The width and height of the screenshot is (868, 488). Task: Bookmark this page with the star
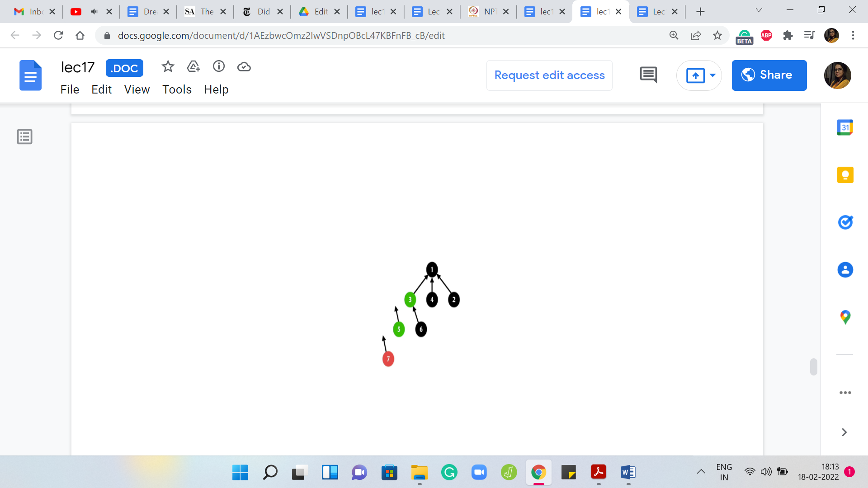click(717, 35)
